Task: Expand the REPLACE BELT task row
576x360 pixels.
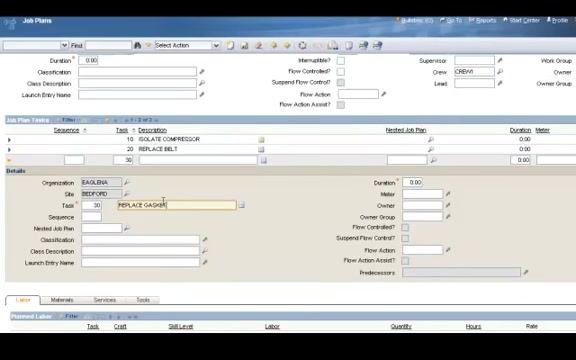Action: click(x=9, y=150)
